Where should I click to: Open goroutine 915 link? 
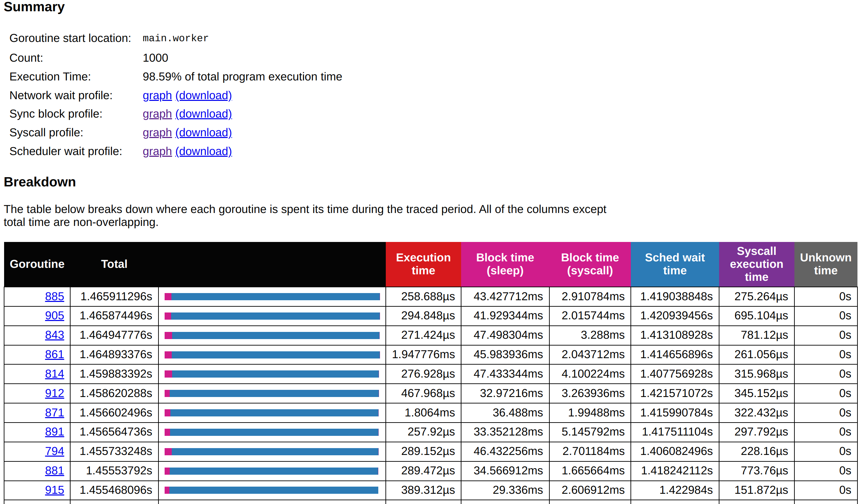(x=55, y=490)
